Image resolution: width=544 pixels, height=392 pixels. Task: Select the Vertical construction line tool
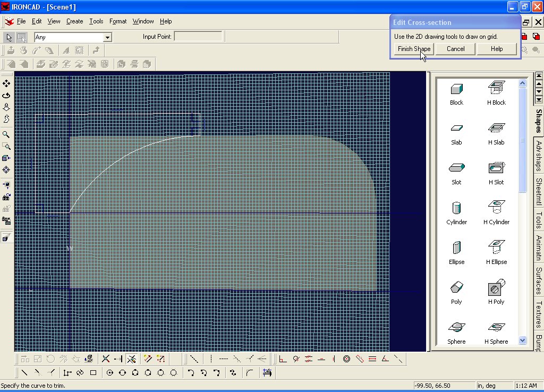point(211,359)
